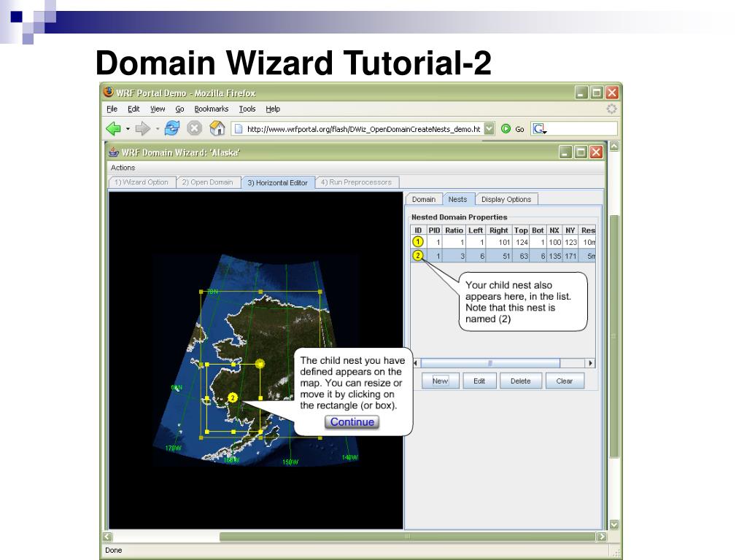Screen dimensions: 747x560
Task: Click the Alaska satellite map view
Action: click(x=256, y=360)
